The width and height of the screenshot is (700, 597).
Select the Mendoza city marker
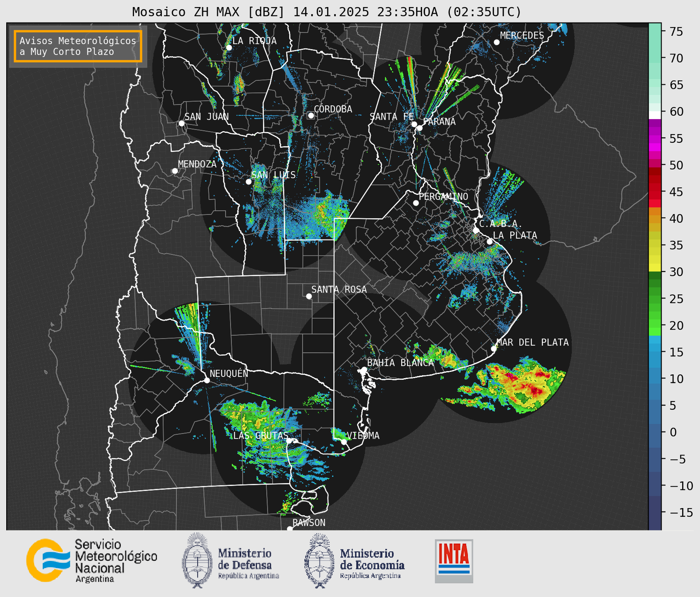click(x=175, y=171)
